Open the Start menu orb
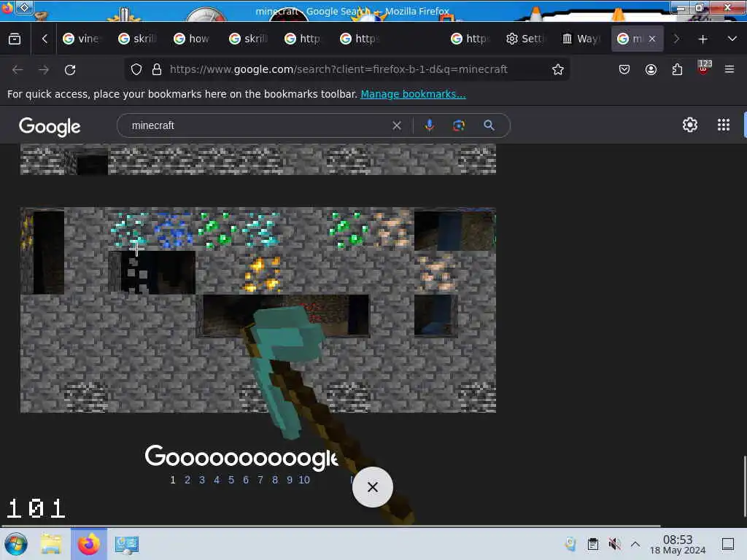The height and width of the screenshot is (560, 747). click(16, 544)
